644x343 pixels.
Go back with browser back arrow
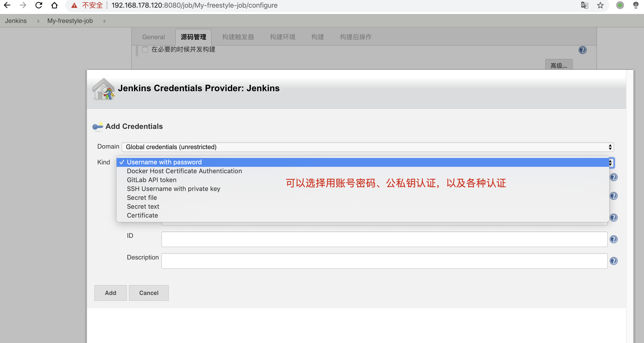point(7,5)
